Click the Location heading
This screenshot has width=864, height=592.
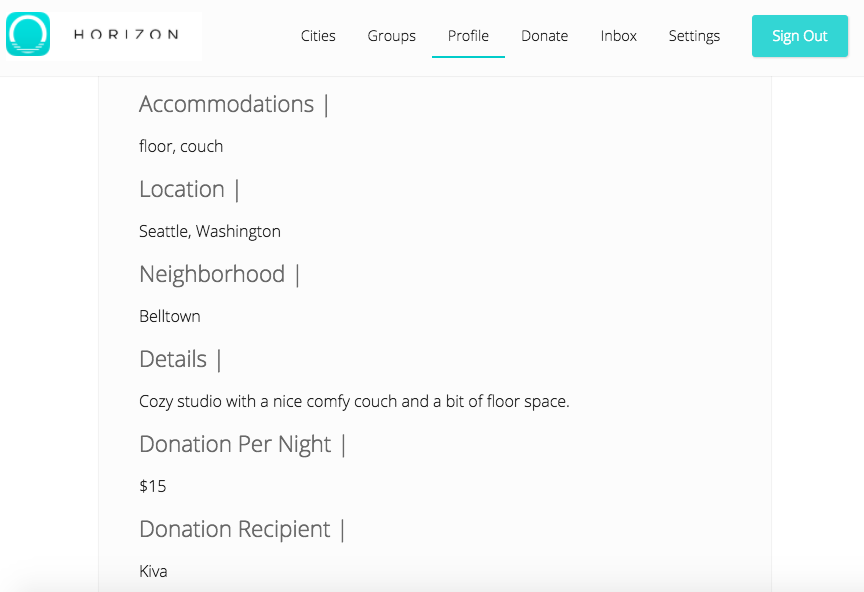pos(182,189)
